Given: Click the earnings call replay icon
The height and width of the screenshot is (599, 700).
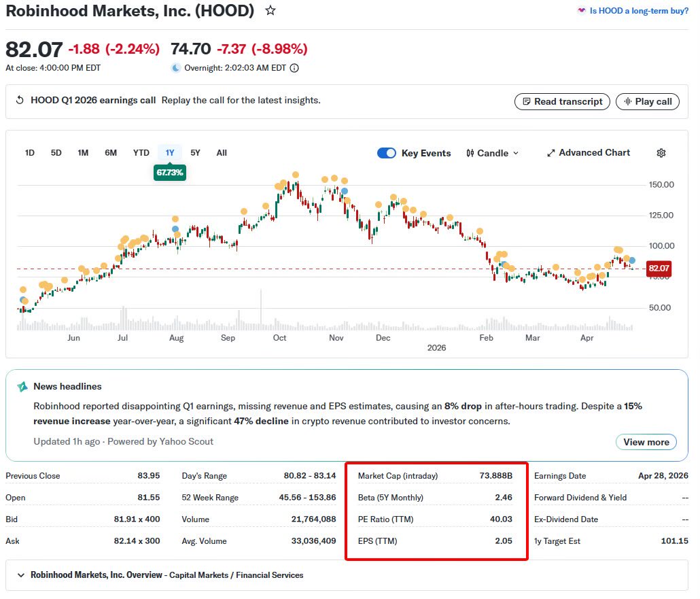Looking at the screenshot, I should (x=20, y=100).
